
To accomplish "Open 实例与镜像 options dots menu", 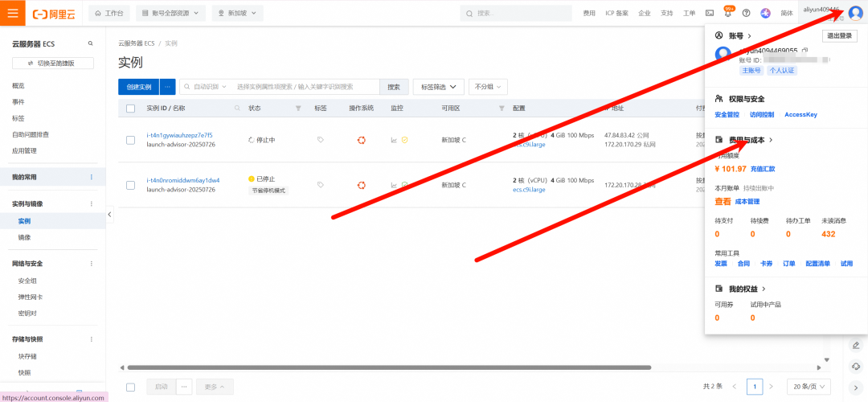I will pyautogui.click(x=92, y=203).
